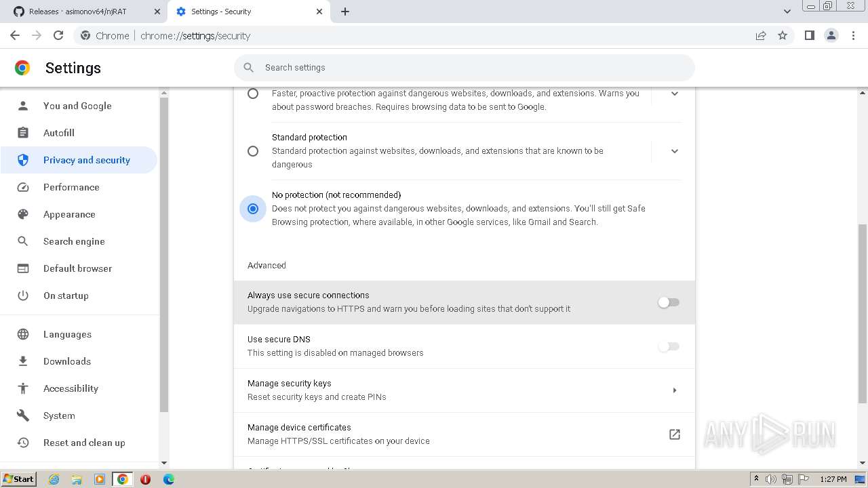Screen dimensions: 868x488
Task: Open the side panel icon
Action: pyautogui.click(x=809, y=35)
